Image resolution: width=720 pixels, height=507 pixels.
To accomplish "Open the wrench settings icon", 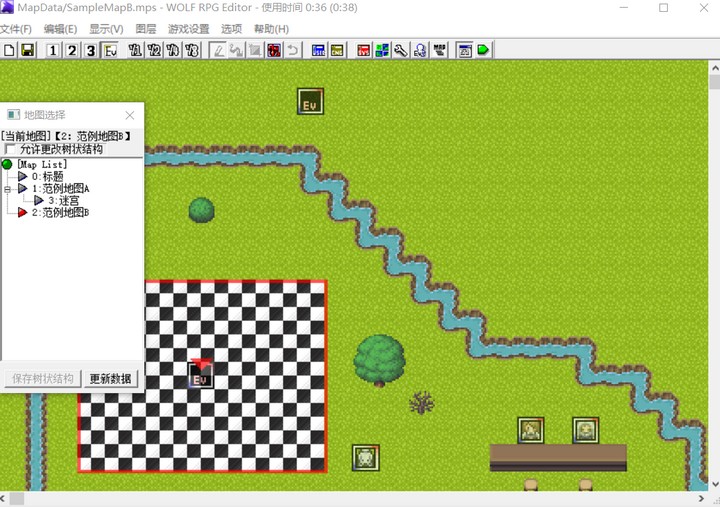I will pyautogui.click(x=401, y=50).
